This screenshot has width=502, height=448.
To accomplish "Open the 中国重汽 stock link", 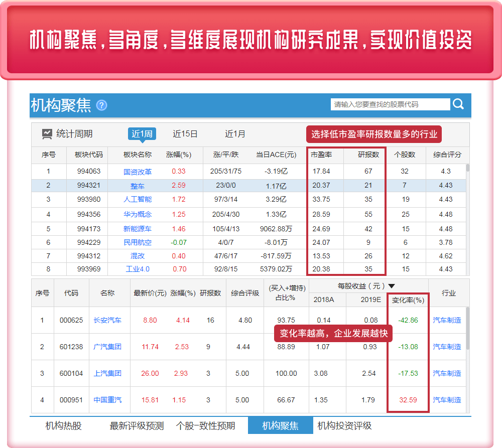I will 107,400.
